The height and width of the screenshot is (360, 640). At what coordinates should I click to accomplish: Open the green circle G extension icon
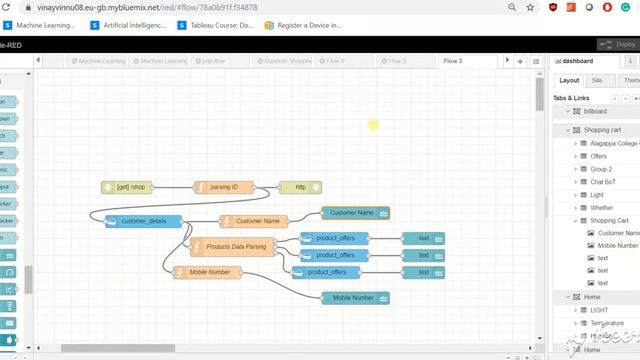[625, 7]
